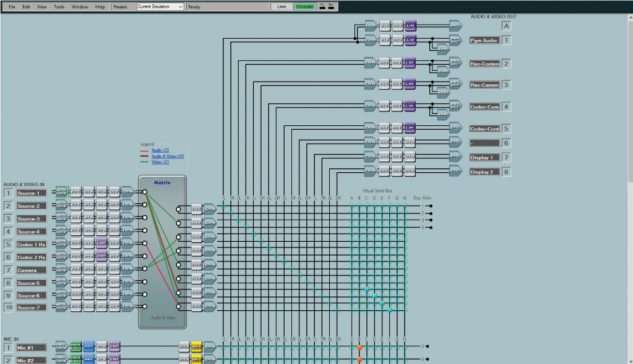
Task: Open the CMP block on Codec 1 Rx
Action: point(101,243)
